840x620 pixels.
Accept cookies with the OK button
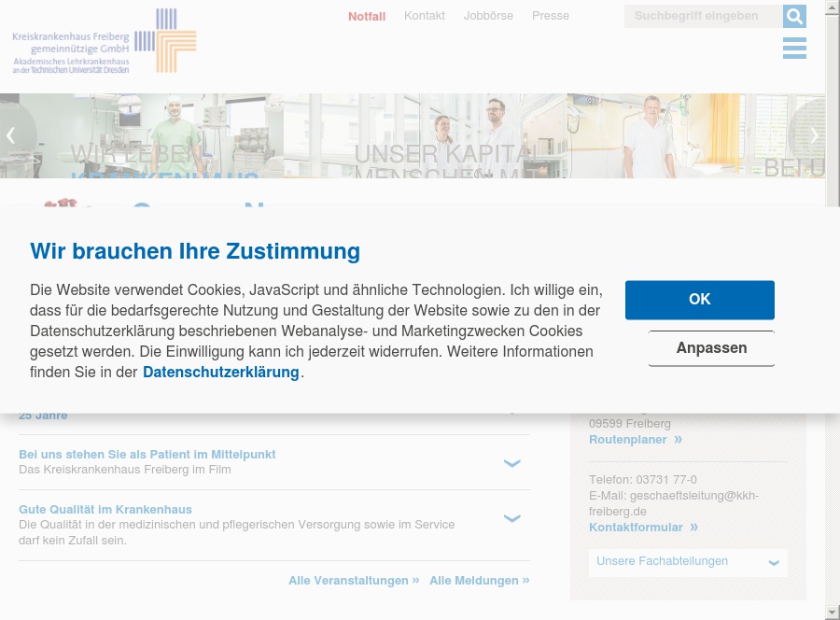pos(699,300)
